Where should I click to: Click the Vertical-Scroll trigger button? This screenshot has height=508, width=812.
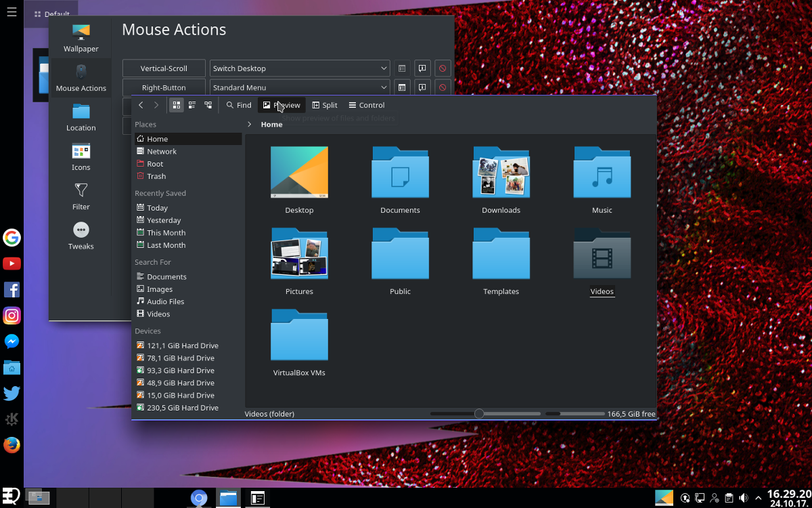click(x=164, y=68)
